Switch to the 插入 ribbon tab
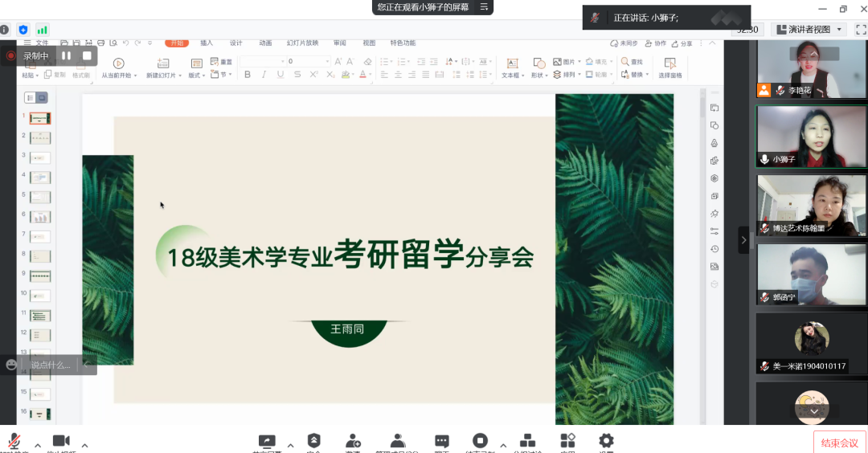868x453 pixels. coord(207,43)
